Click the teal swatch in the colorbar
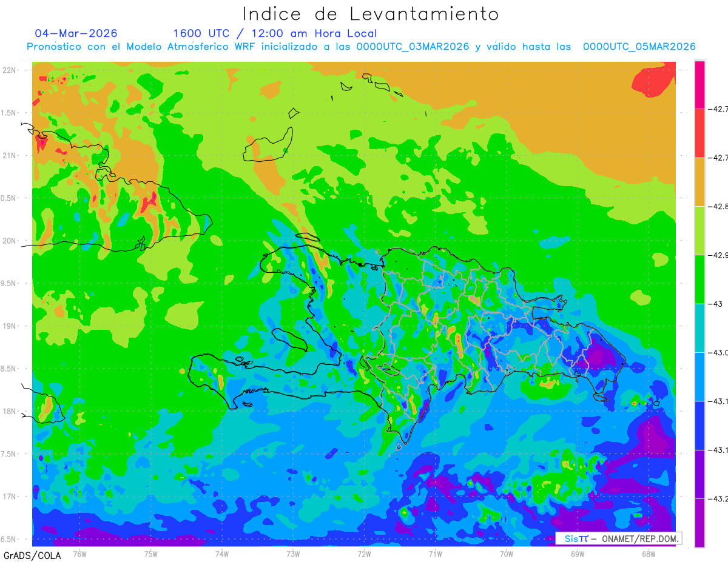 point(700,328)
